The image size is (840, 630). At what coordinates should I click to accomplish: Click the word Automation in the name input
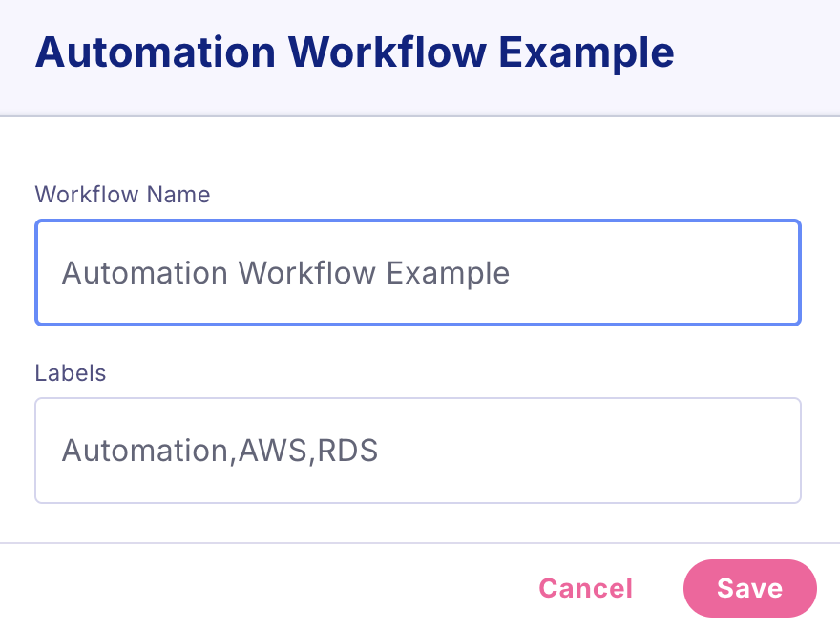[145, 274]
